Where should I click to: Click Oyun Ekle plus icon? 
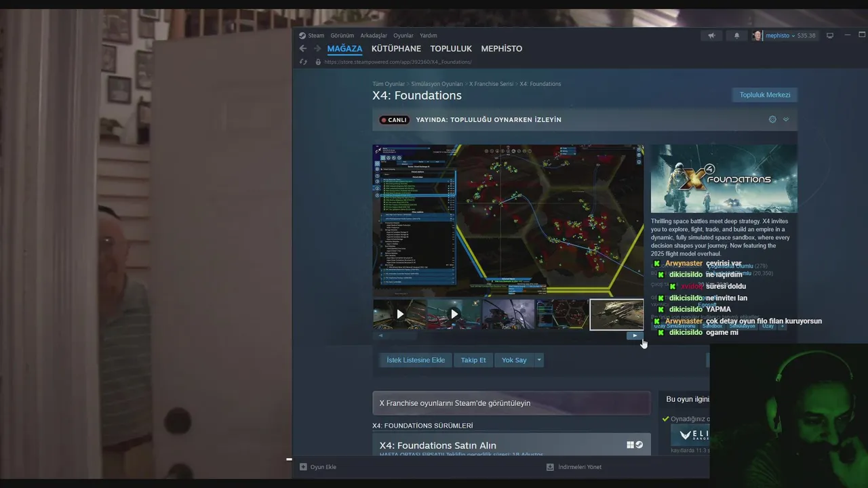(x=303, y=467)
